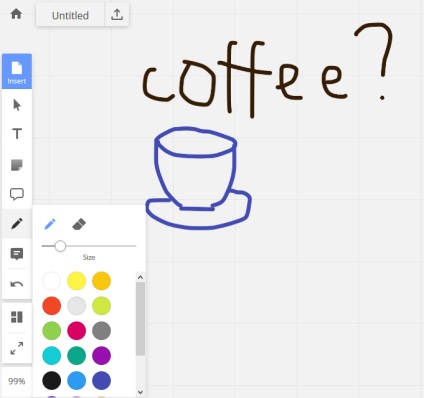Click the color palette scroll-down arrow
Screen dimensions: 424x398
click(x=140, y=392)
